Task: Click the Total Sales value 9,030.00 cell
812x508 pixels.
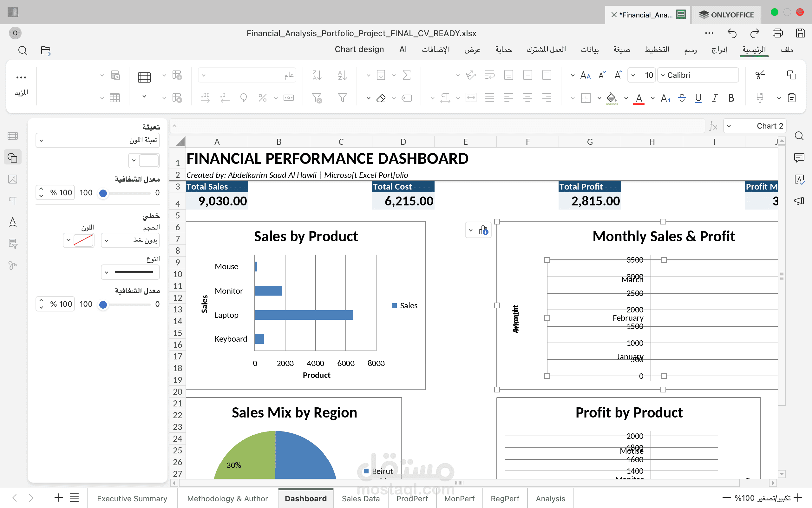Action: click(217, 201)
